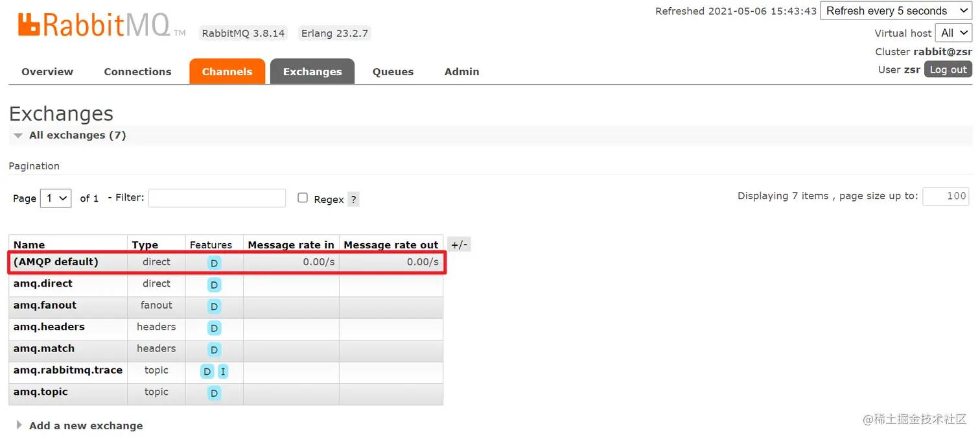This screenshot has width=980, height=439.
Task: Click the Cluster rabbit@zsr label
Action: tap(924, 52)
